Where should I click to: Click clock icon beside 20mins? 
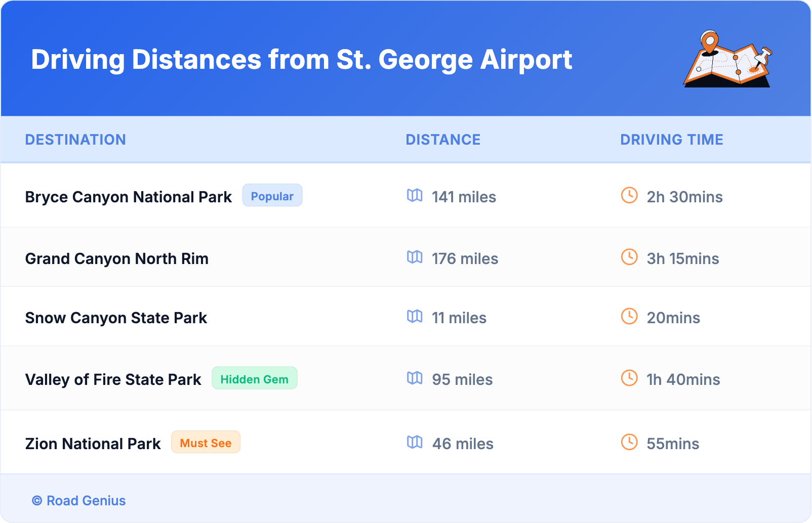[x=629, y=316]
